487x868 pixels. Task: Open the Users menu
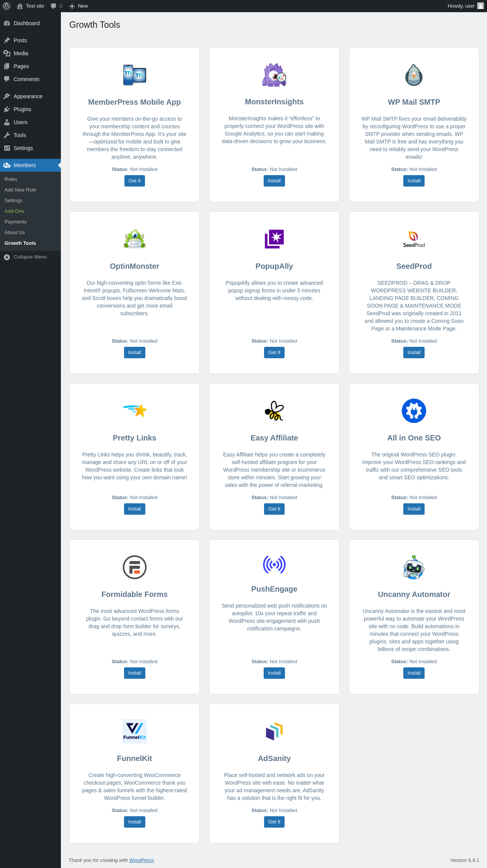(30, 122)
